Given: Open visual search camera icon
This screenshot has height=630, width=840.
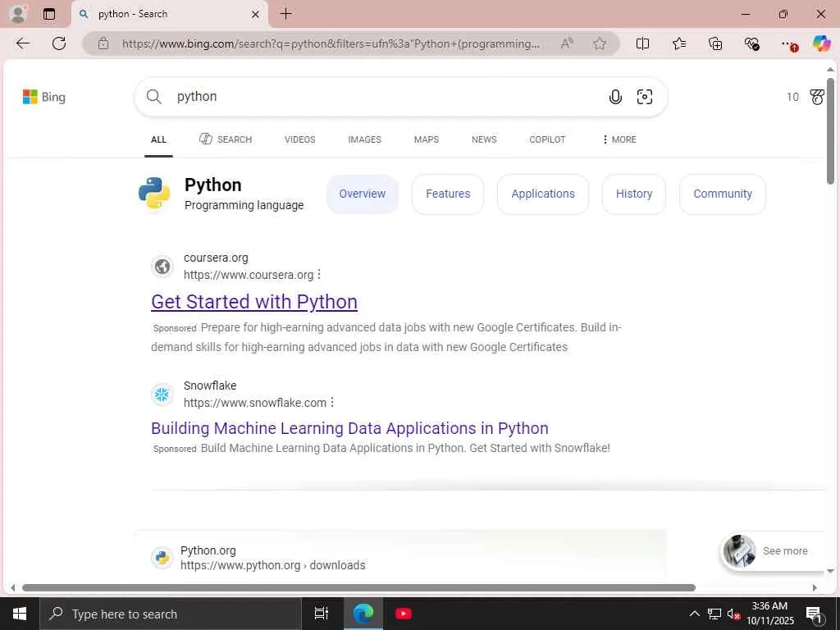Looking at the screenshot, I should 645,97.
